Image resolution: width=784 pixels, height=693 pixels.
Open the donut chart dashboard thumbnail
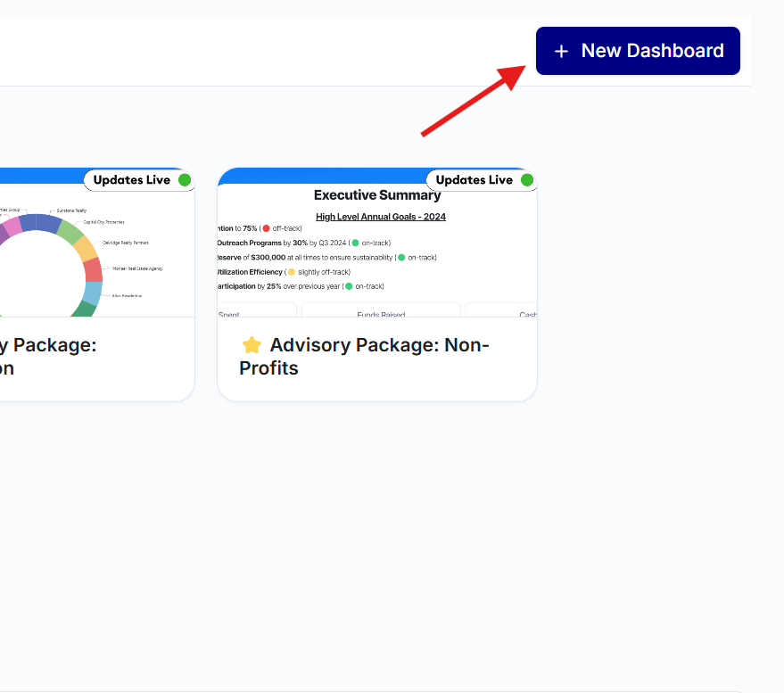[x=97, y=243]
